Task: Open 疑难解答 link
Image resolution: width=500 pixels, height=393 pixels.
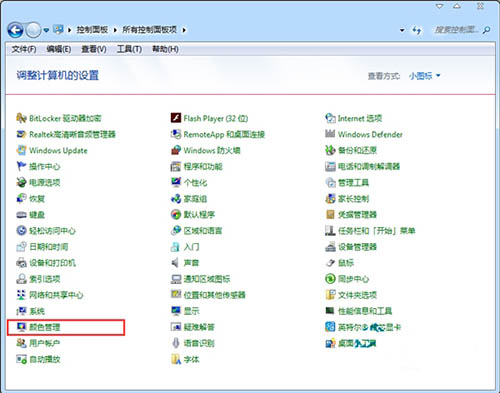Action: (199, 327)
